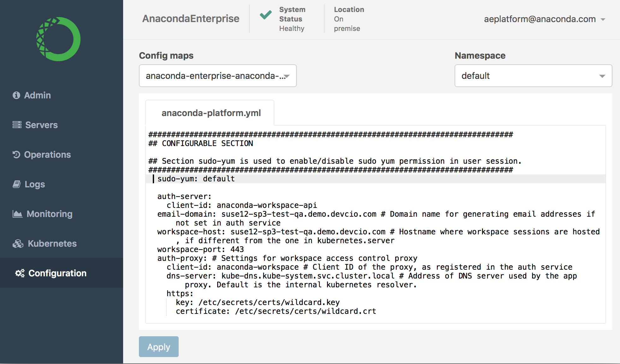Click the System Status green checkmark
Image resolution: width=620 pixels, height=364 pixels.
[265, 15]
